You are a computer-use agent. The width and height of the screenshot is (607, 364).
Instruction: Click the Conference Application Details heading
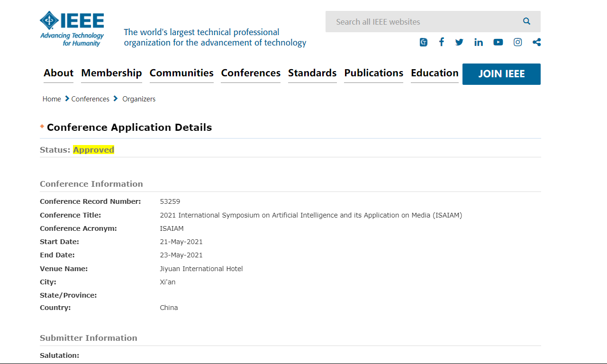(x=129, y=127)
